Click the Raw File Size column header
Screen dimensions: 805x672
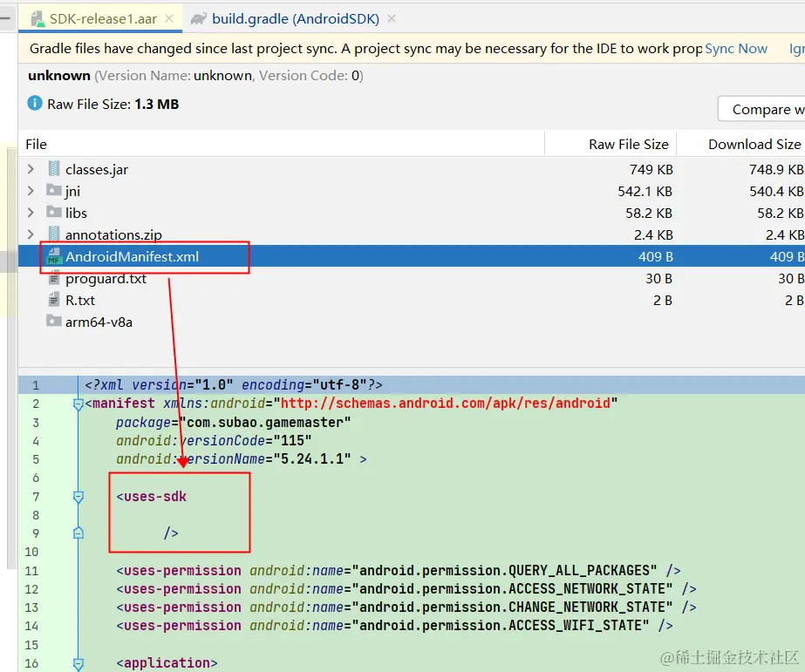tap(629, 145)
